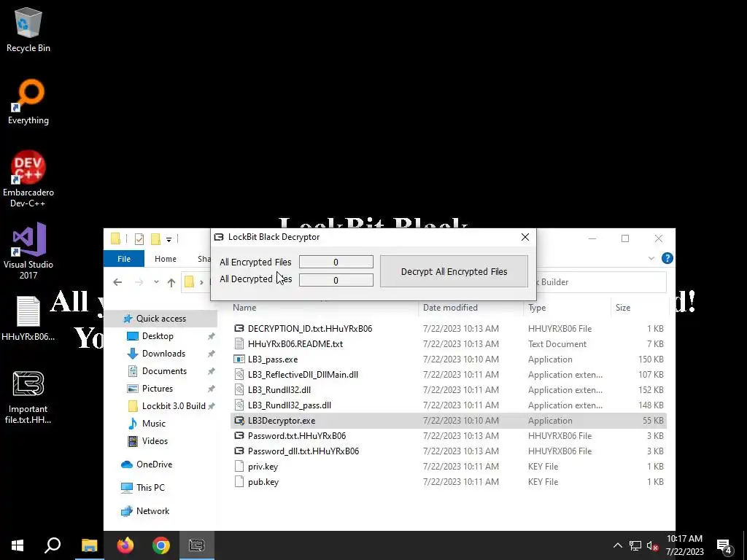Select LB3_Rundll32_pass.dll file

(x=289, y=405)
